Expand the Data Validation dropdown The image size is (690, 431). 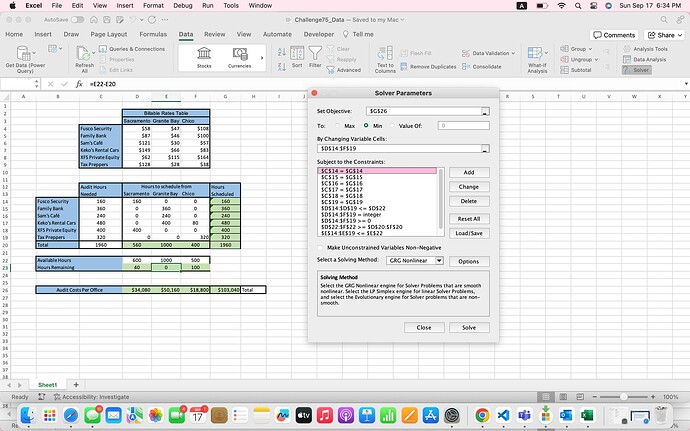click(x=513, y=53)
